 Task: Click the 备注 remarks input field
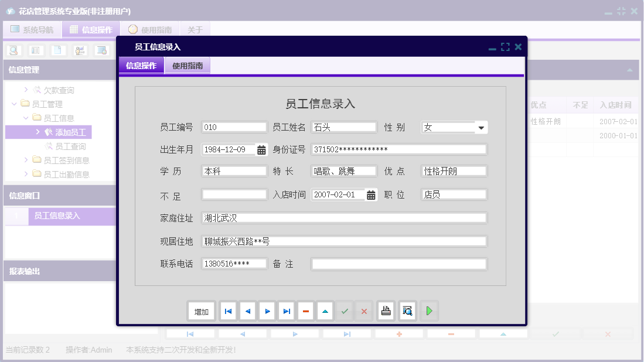pos(398,263)
